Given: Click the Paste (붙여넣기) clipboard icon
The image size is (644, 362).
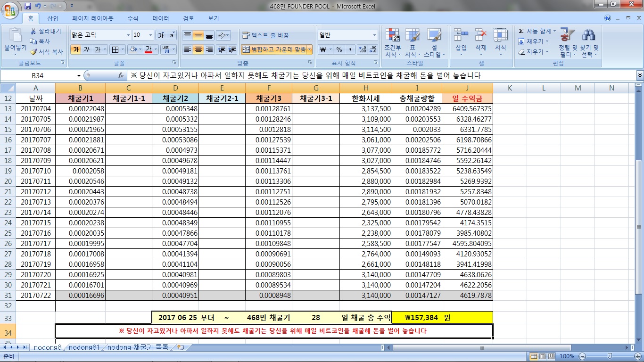Looking at the screenshot, I should point(15,36).
